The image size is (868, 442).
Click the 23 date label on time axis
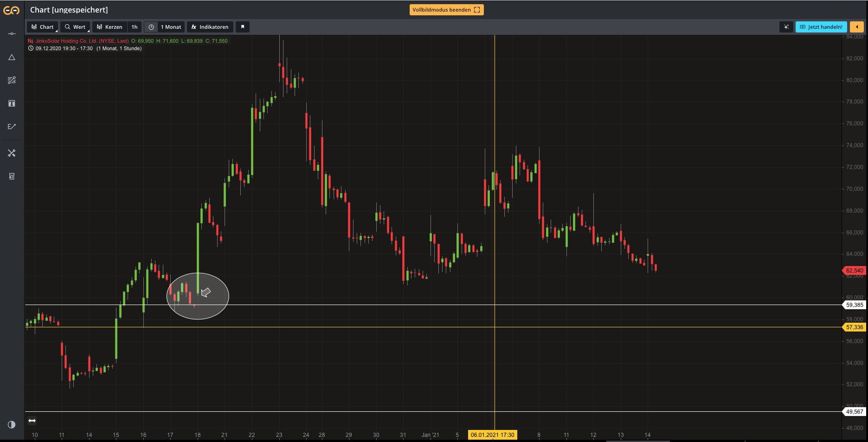tap(279, 435)
